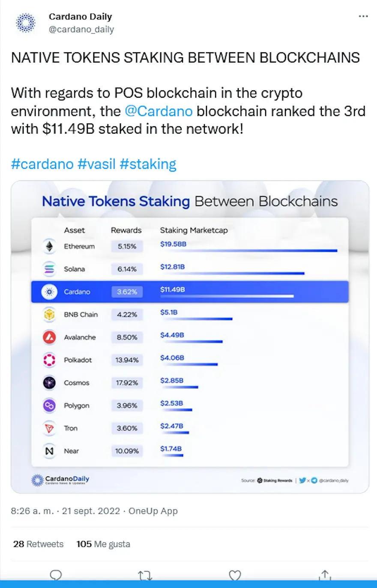Click the retweet arrows icon
This screenshot has width=377, height=588.
(145, 576)
